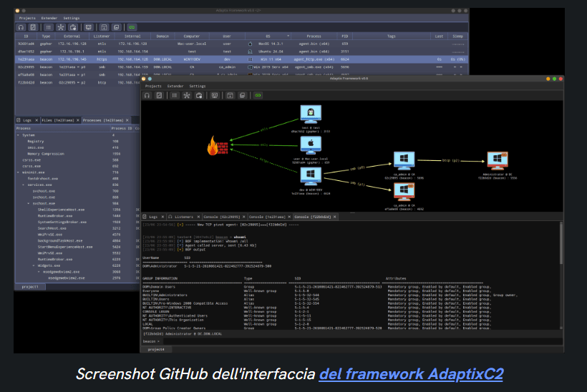Select session row 02c29895 beacon
The image size is (587, 392).
coord(241,67)
